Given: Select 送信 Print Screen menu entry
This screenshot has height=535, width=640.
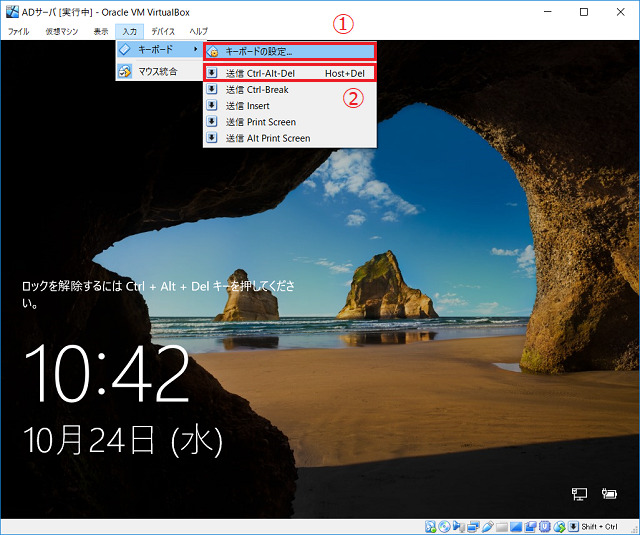Looking at the screenshot, I should click(x=290, y=122).
